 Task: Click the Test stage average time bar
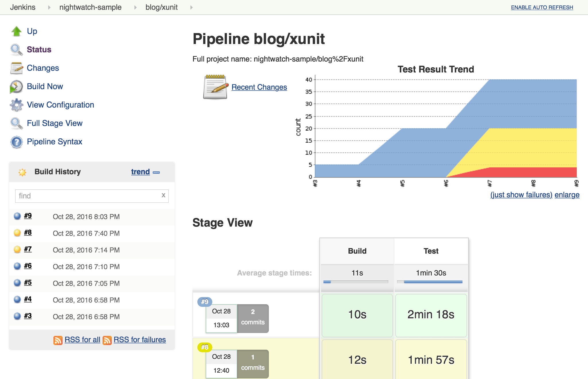[x=430, y=282]
